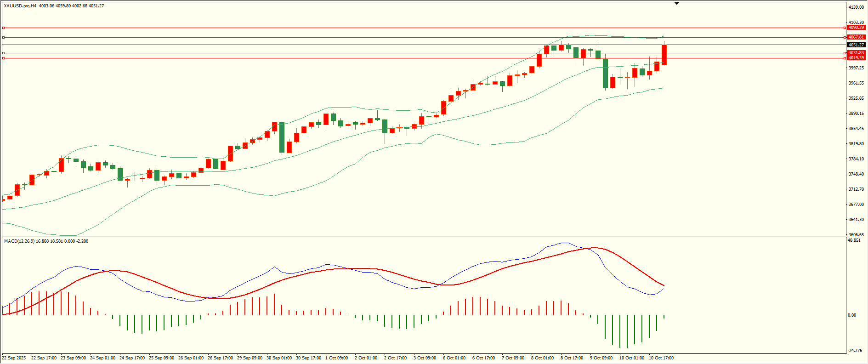Click the 10 Oct 17:00 time label

click(x=661, y=358)
